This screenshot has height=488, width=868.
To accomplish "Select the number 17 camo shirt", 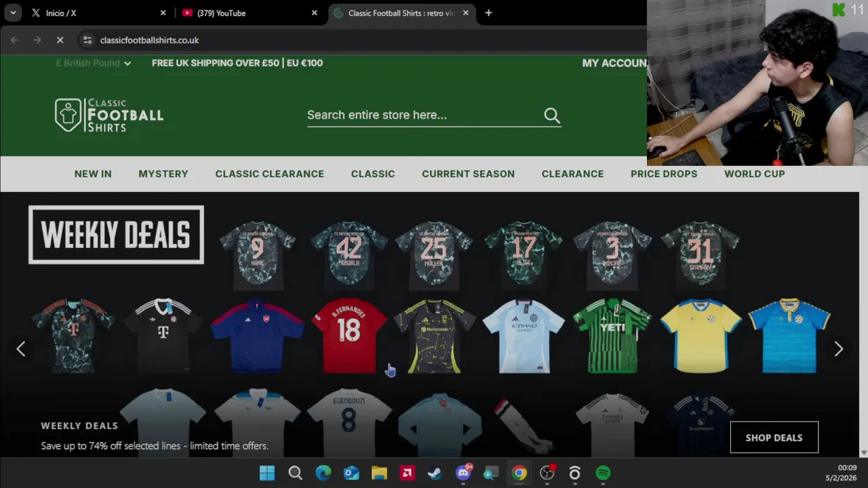I will 523,254.
